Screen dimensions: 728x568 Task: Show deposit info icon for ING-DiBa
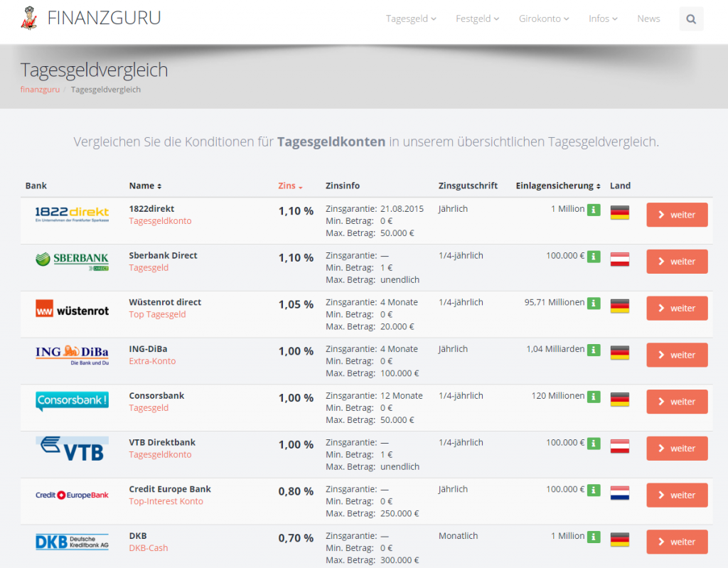(594, 350)
